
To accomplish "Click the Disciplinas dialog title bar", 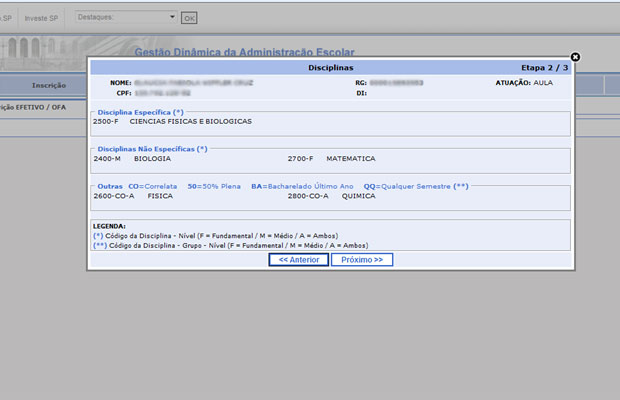I will [330, 67].
